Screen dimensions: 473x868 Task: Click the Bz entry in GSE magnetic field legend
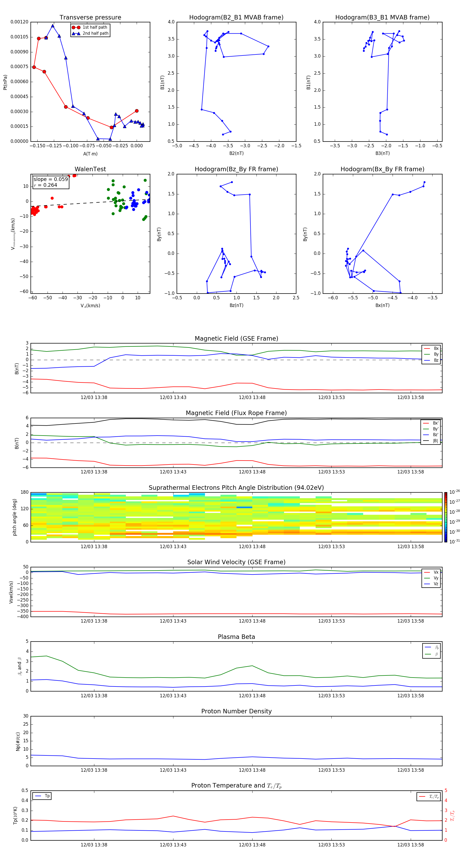431,361
